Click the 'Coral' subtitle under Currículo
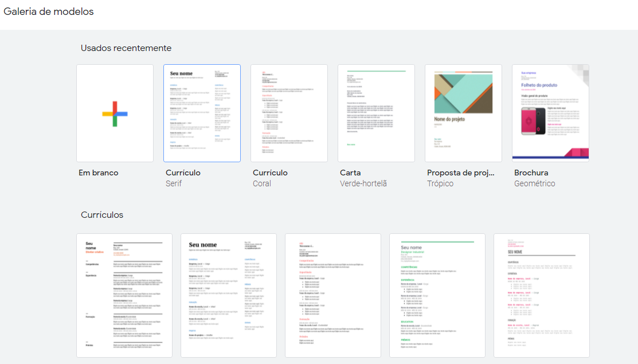Viewport: 638px width, 364px height. point(261,183)
